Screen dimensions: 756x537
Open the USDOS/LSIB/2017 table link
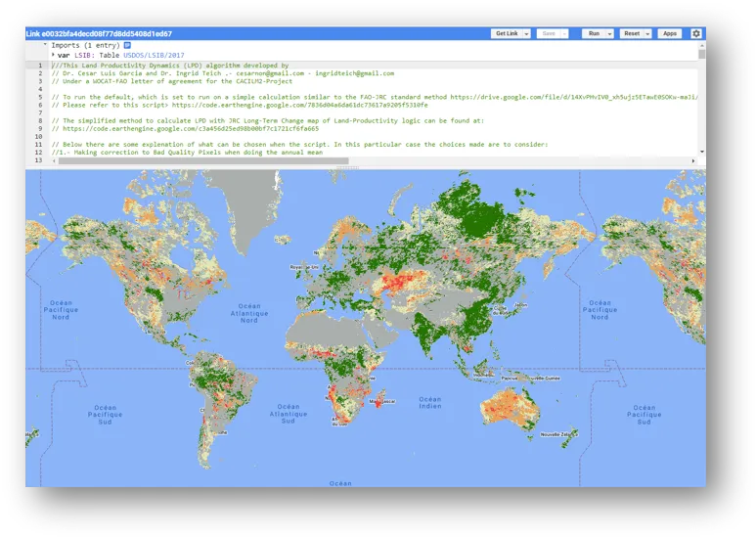pos(153,56)
